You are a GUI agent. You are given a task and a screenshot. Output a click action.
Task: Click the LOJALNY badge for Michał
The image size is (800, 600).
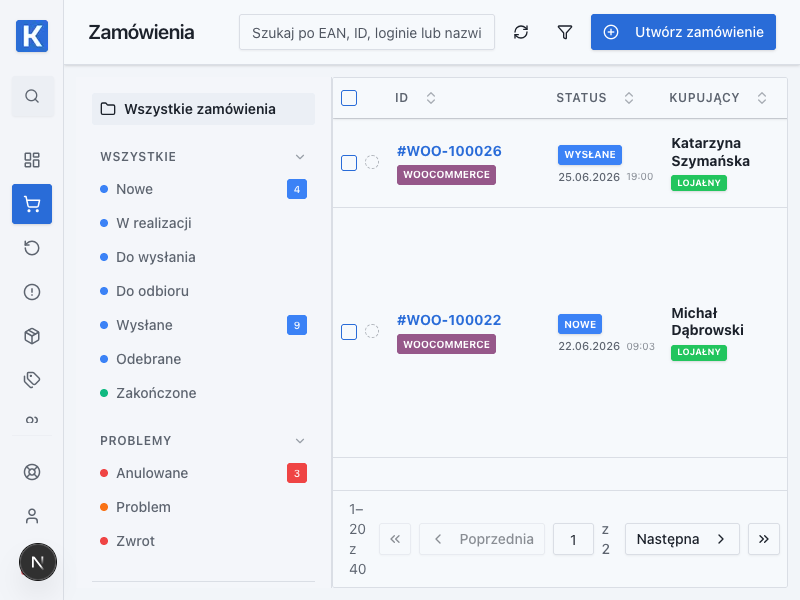[699, 353]
